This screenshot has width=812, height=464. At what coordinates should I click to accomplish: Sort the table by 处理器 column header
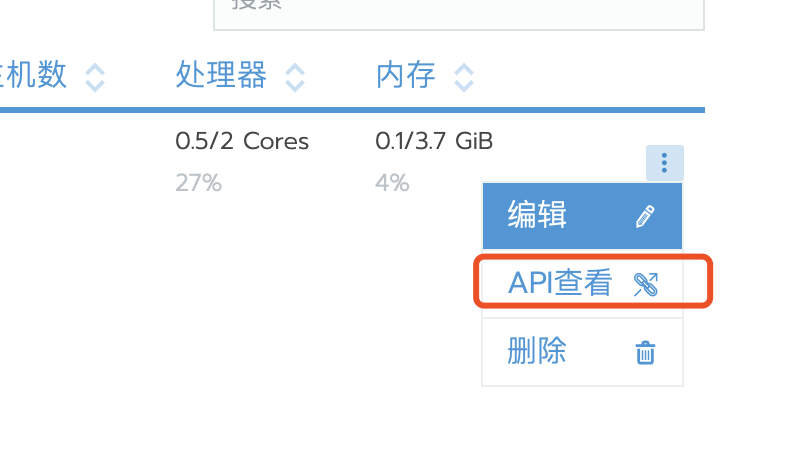tap(221, 75)
